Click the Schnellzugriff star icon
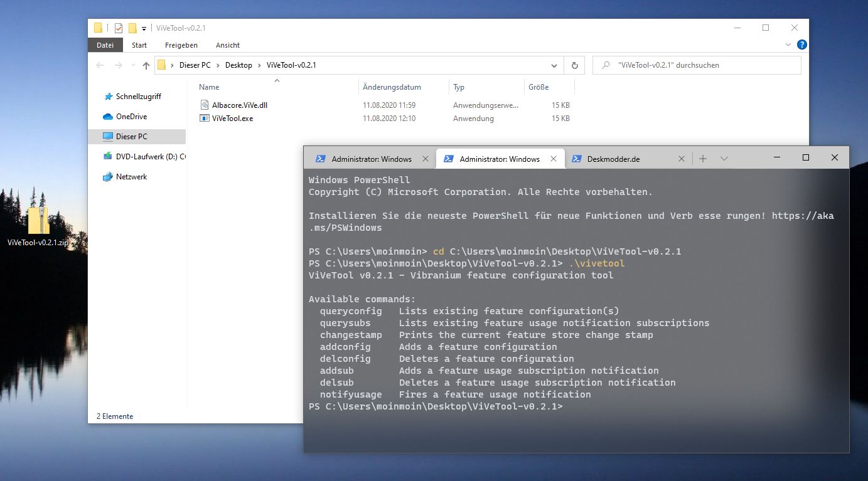 pos(107,97)
